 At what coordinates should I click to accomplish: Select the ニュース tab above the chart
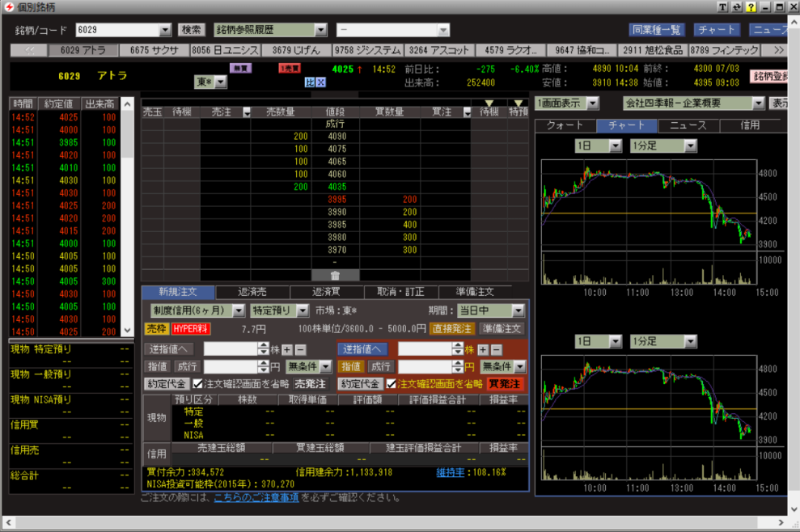(688, 125)
